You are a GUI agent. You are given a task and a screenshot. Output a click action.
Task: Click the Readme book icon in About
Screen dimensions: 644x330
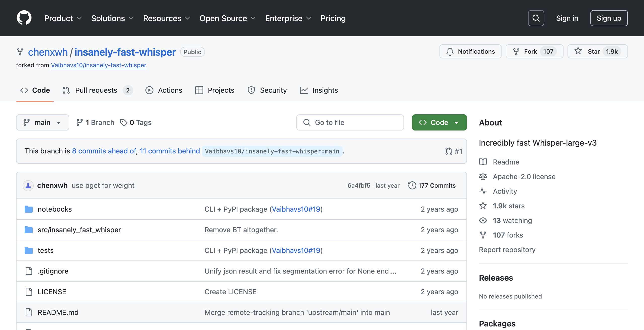tap(483, 162)
